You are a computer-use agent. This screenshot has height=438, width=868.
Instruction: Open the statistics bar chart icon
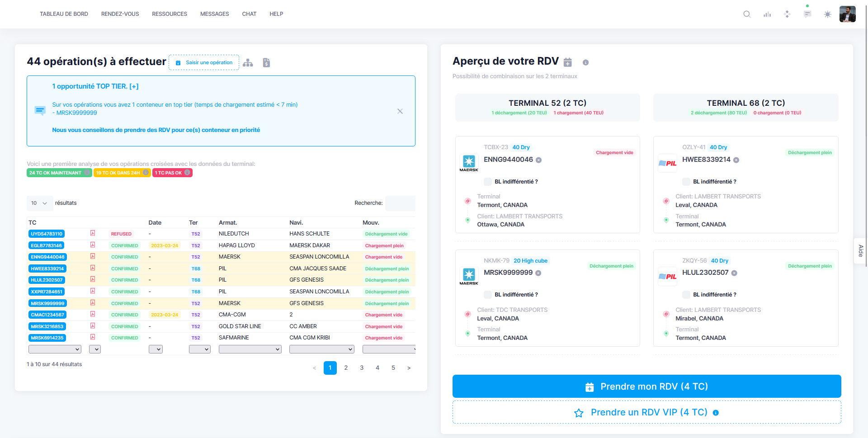click(767, 14)
